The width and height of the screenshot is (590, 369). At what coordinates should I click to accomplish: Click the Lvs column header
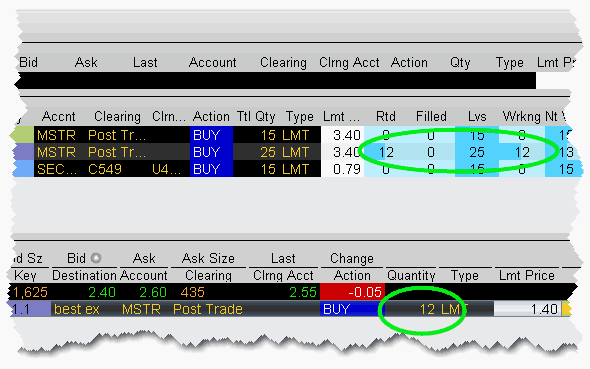pos(477,117)
